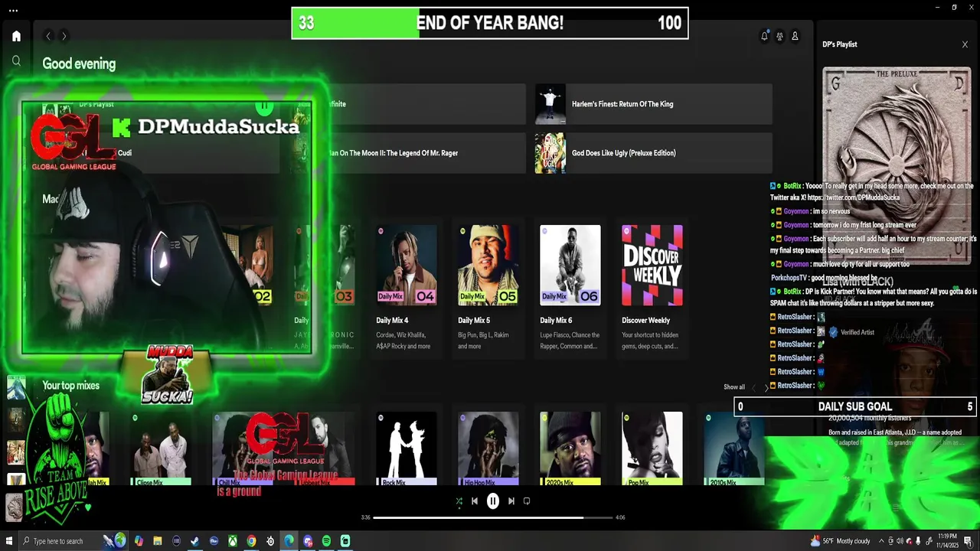This screenshot has height=551, width=980.
Task: Open the mint green app on taskbar
Action: pyautogui.click(x=345, y=541)
